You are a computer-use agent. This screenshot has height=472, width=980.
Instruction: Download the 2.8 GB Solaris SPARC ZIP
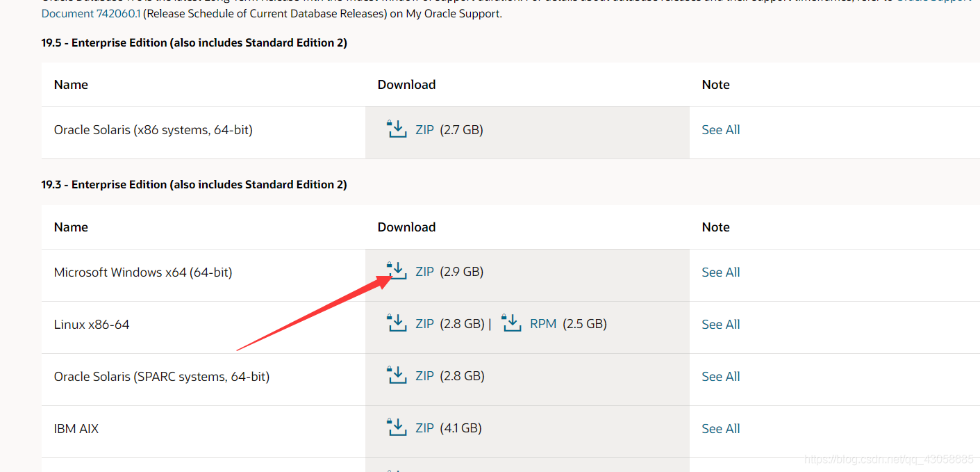click(424, 376)
